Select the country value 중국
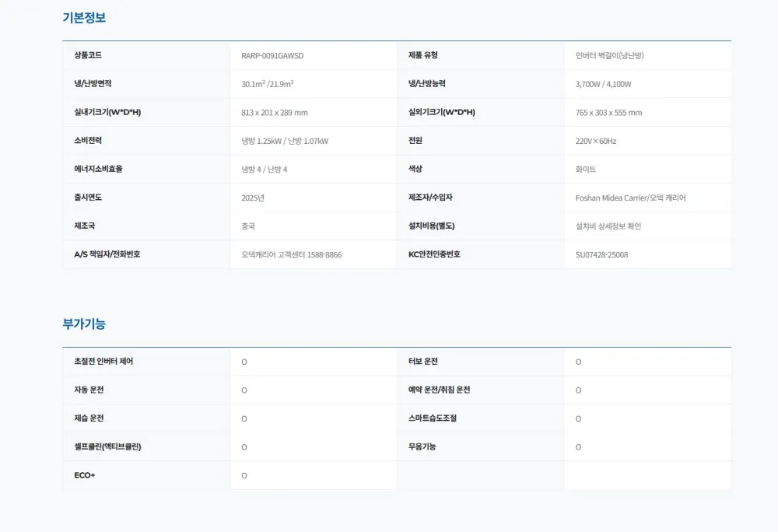Viewport: 778px width, 532px height. tap(248, 226)
